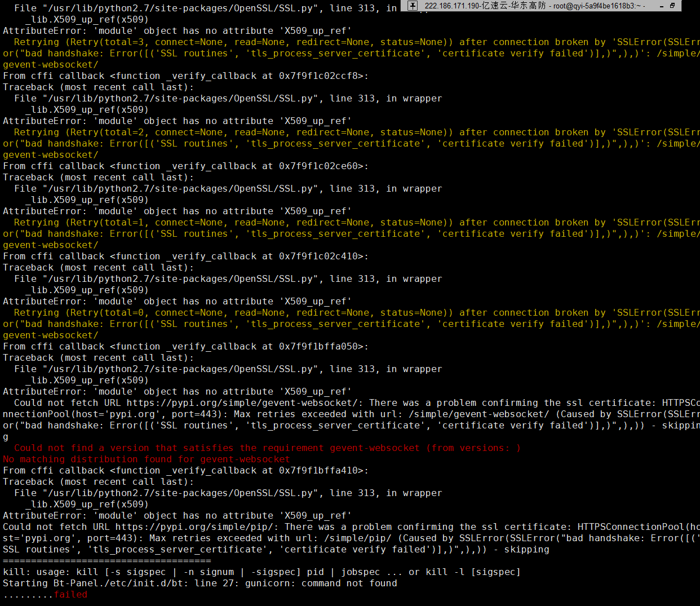The height and width of the screenshot is (606, 700).
Task: Click callback address 0x7f9f1bffa410
Action: click(318, 470)
